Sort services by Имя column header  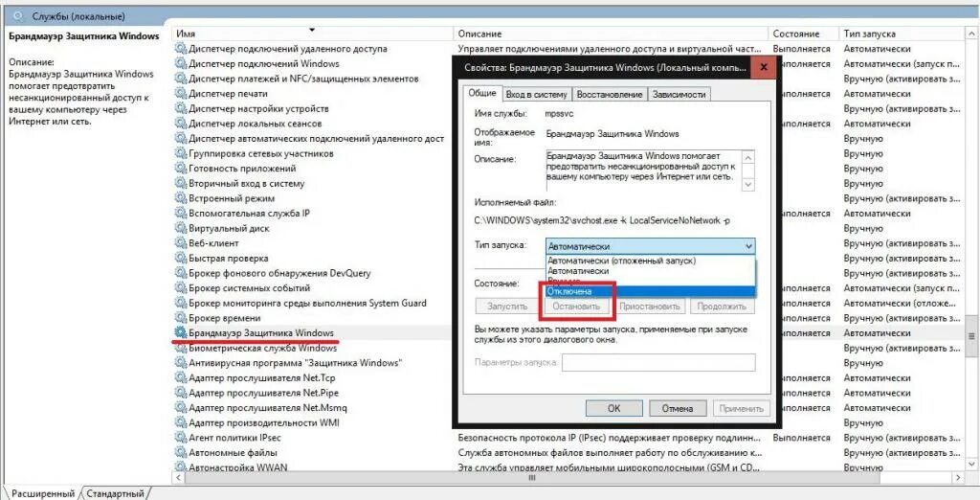tap(313, 34)
